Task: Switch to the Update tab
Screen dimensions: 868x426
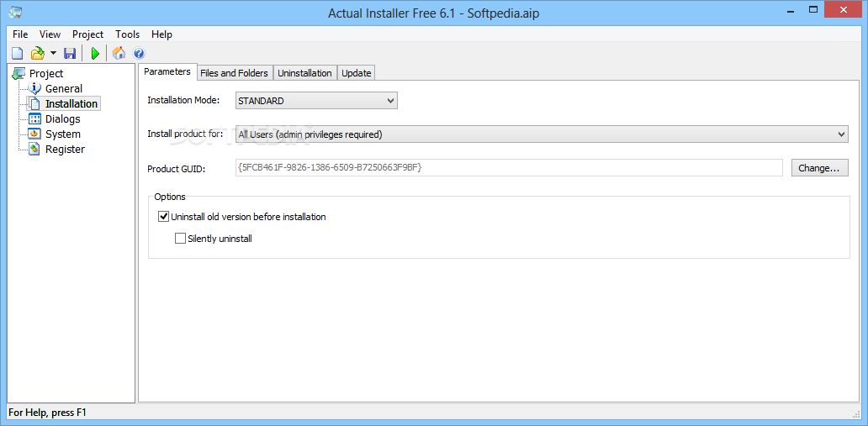Action: click(x=356, y=73)
